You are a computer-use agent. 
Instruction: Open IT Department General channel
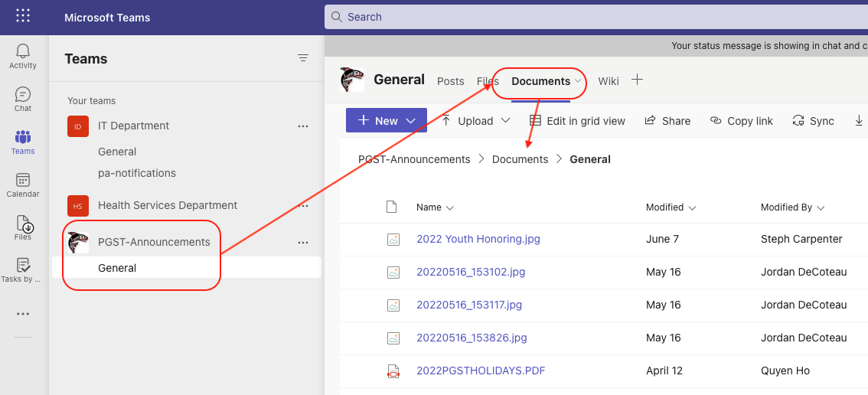tap(117, 152)
